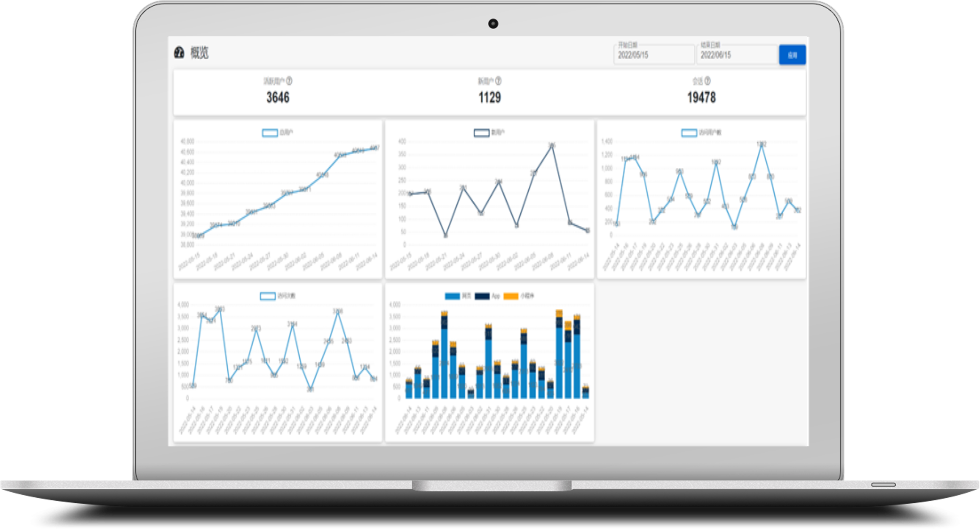Click the sessions value 19478
This screenshot has width=980, height=529.
(701, 97)
